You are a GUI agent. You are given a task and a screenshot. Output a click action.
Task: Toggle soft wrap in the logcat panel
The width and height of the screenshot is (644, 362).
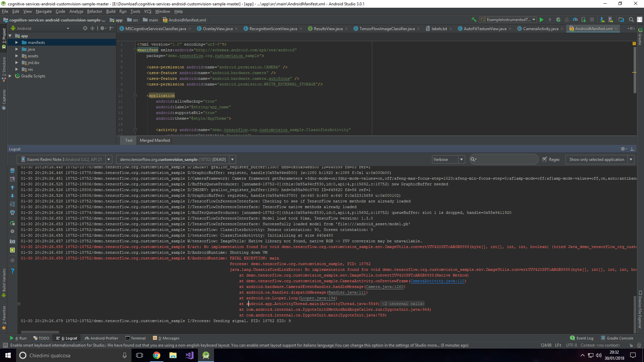point(12,204)
